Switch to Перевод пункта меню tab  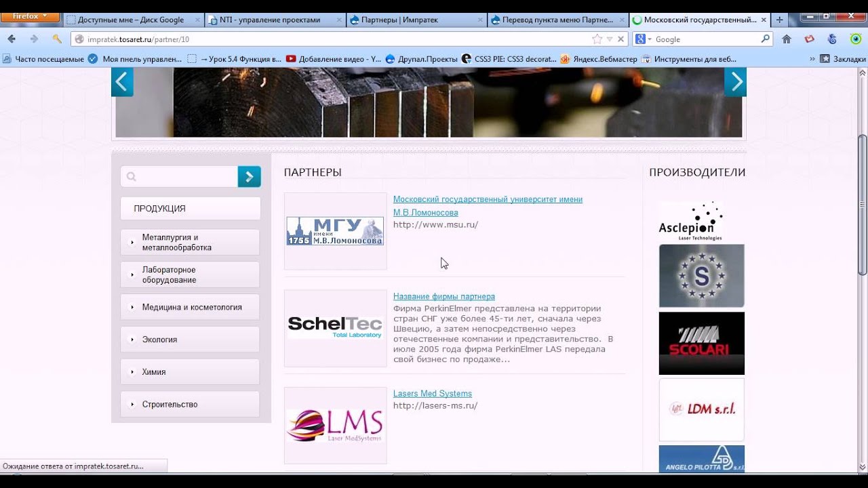(x=557, y=20)
